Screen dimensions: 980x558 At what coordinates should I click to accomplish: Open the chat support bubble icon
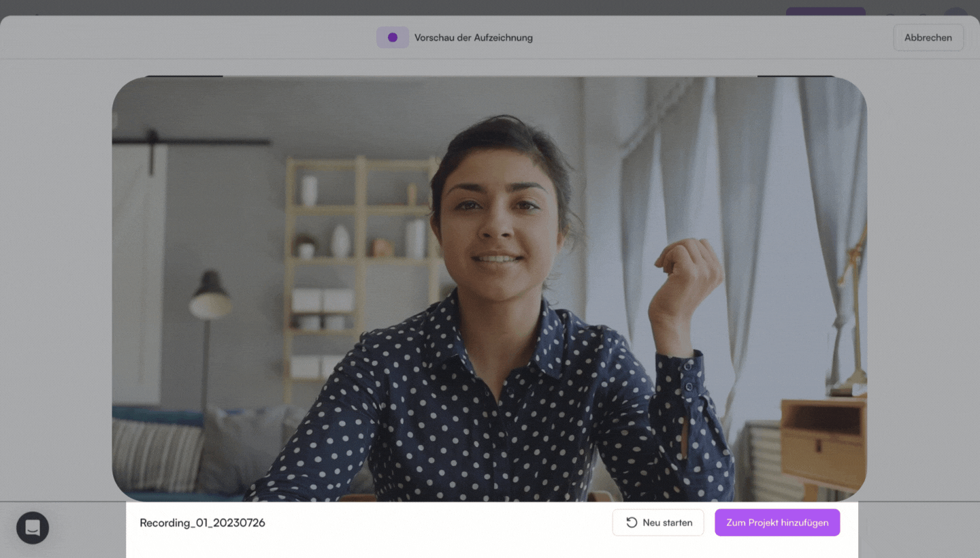pos(33,527)
